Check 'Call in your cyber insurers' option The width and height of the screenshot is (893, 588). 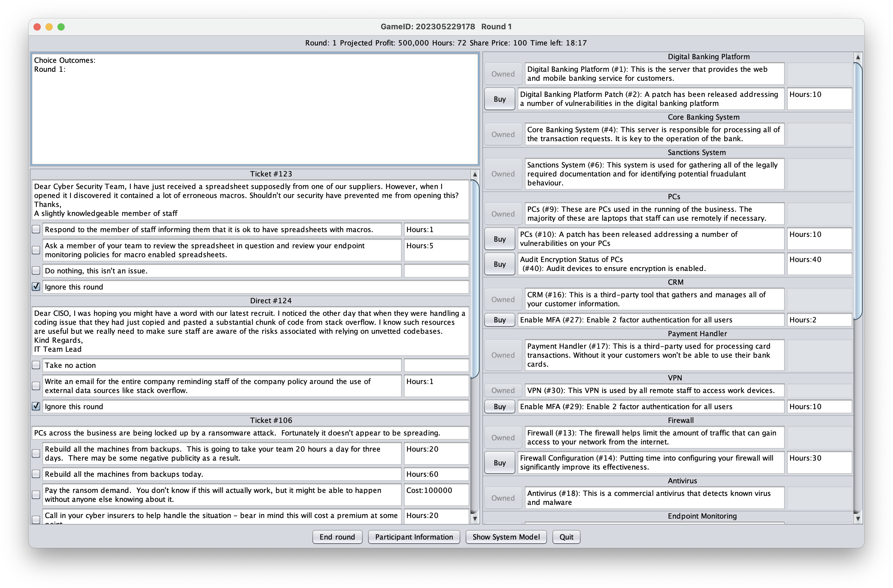pos(36,520)
